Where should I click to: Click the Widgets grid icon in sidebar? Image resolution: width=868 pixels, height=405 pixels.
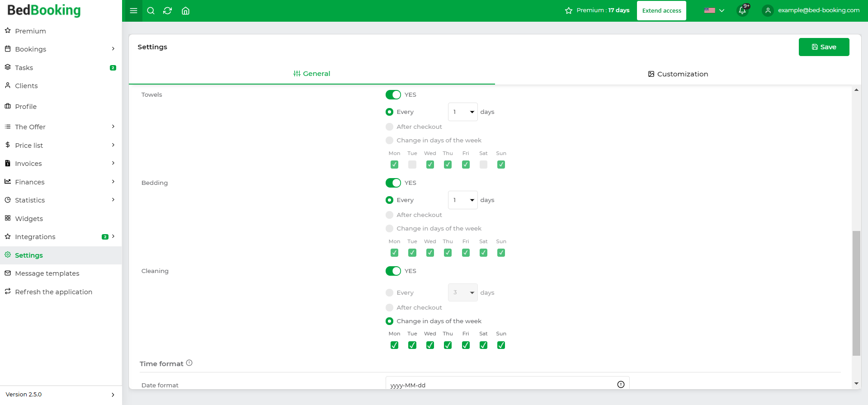point(8,218)
